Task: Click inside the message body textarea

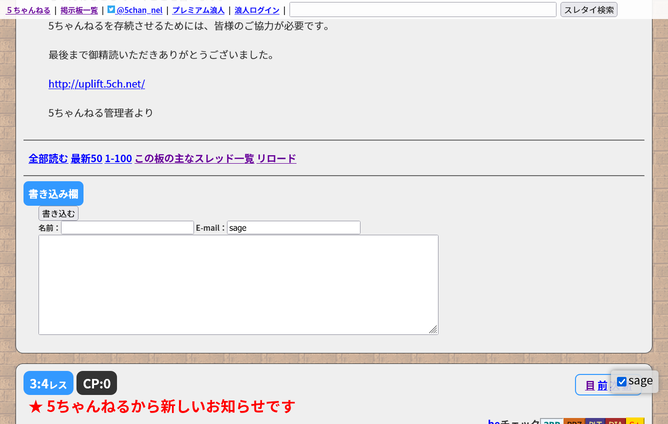Action: pos(238,284)
